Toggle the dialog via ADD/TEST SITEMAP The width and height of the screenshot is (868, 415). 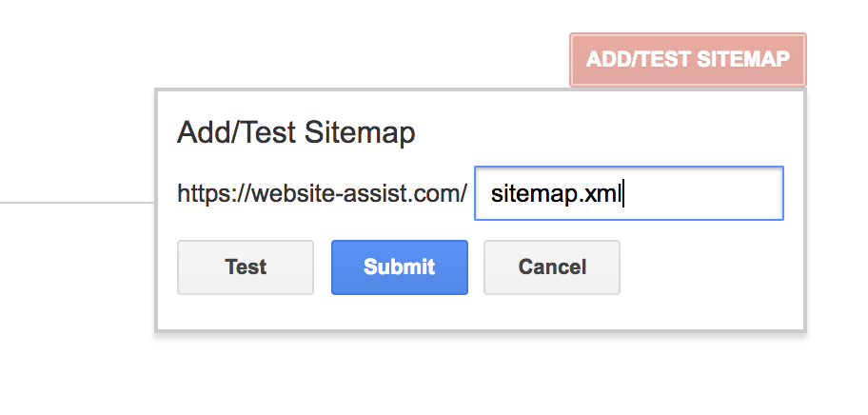tap(687, 60)
